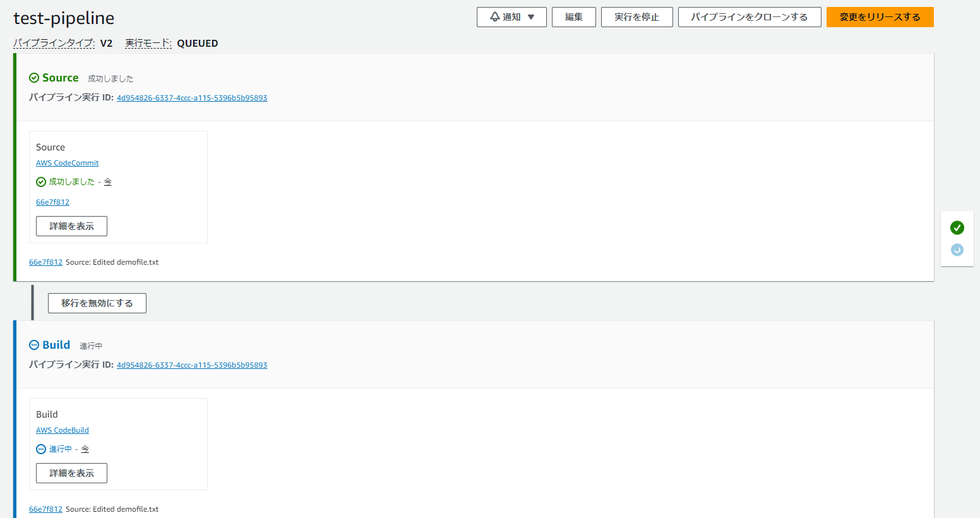Open commit 66e7f812 link in Source card
The image size is (980, 518).
(x=52, y=202)
